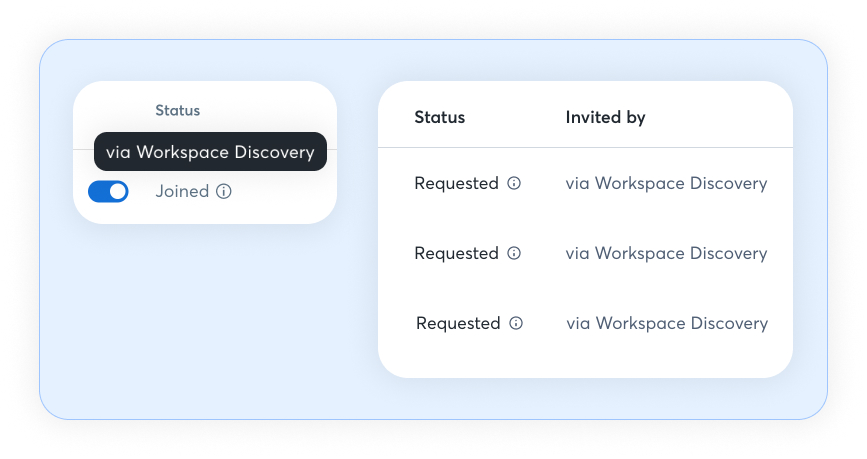Toggle the blue switch beside Joined
The image size is (867, 459).
108,192
